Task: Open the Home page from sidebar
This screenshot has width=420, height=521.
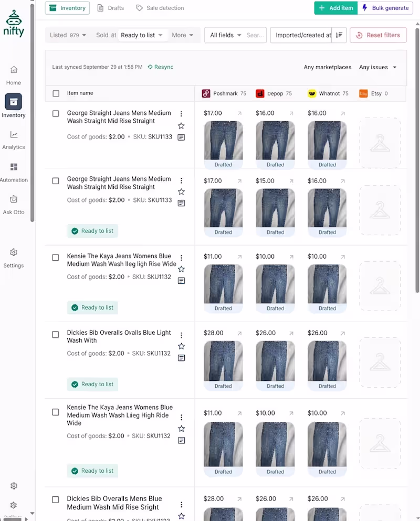Action: point(14,76)
